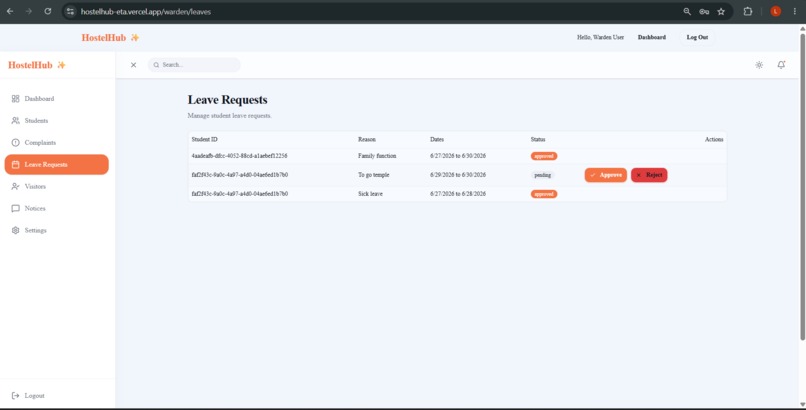
Task: Open the browser profile avatar
Action: coord(776,11)
